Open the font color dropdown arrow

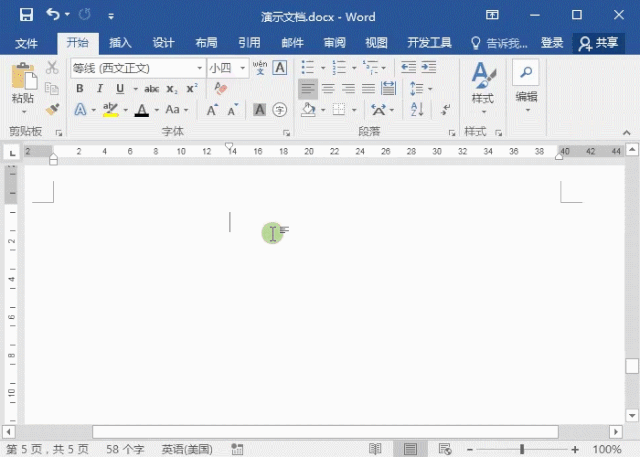(157, 110)
